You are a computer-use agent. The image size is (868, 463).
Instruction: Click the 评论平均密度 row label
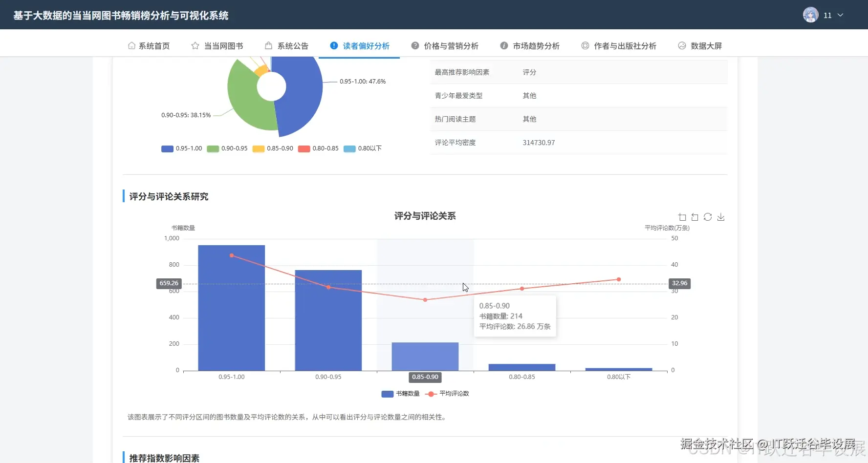coord(455,143)
